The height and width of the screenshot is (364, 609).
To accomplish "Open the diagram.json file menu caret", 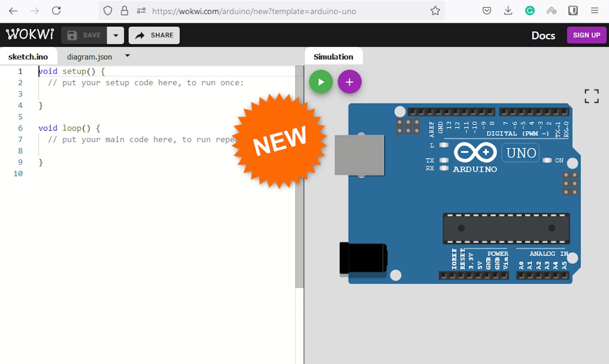I will pyautogui.click(x=127, y=56).
